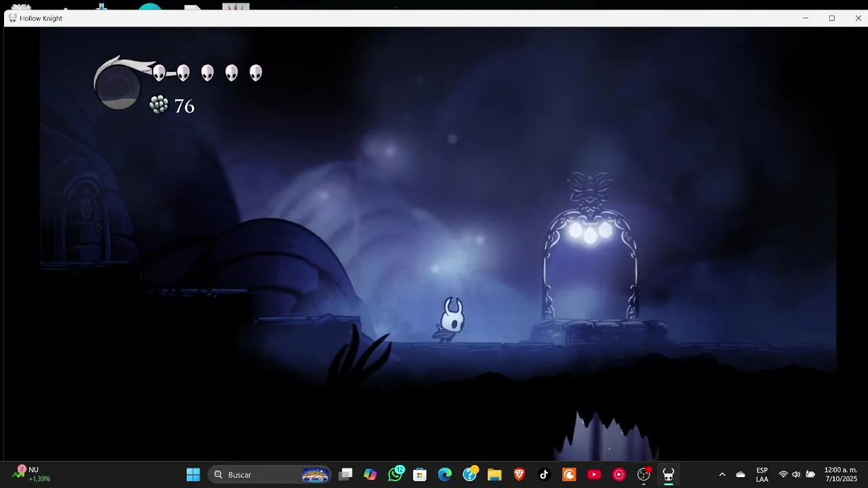Launch Brave browser from the taskbar
Viewport: 868px width, 488px height.
[x=519, y=474]
